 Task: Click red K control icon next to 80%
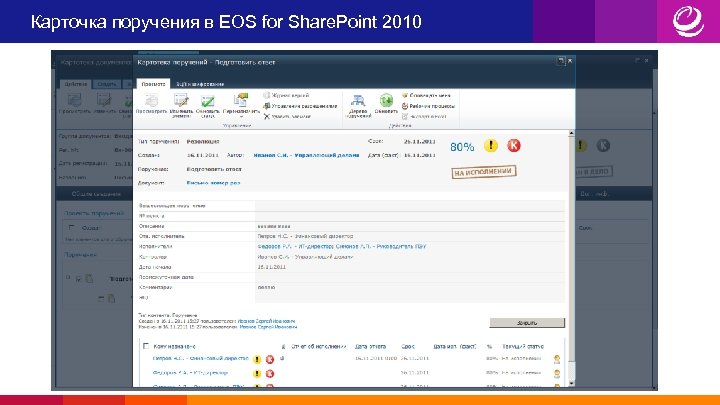click(x=514, y=146)
